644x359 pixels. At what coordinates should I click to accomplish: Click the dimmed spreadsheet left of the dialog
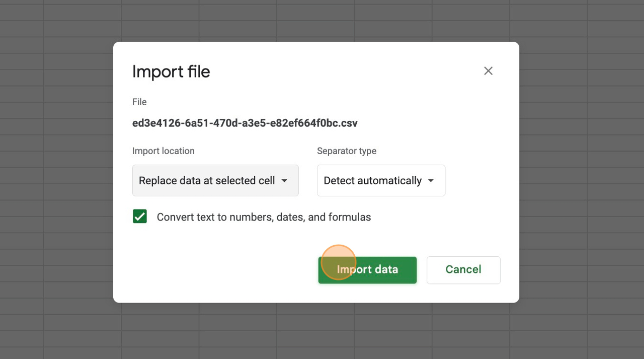[x=55, y=176]
